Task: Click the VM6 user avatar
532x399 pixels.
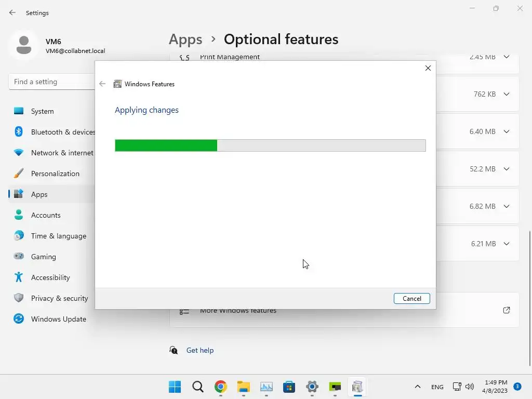Action: [24, 45]
